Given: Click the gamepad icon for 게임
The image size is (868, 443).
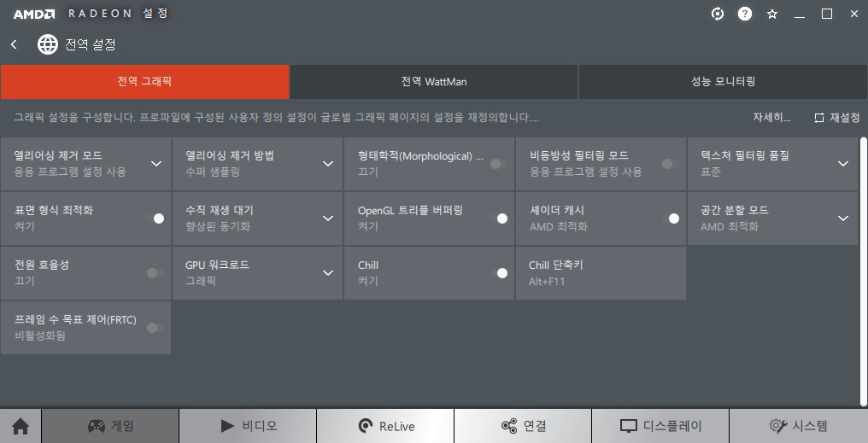Looking at the screenshot, I should coord(97,426).
